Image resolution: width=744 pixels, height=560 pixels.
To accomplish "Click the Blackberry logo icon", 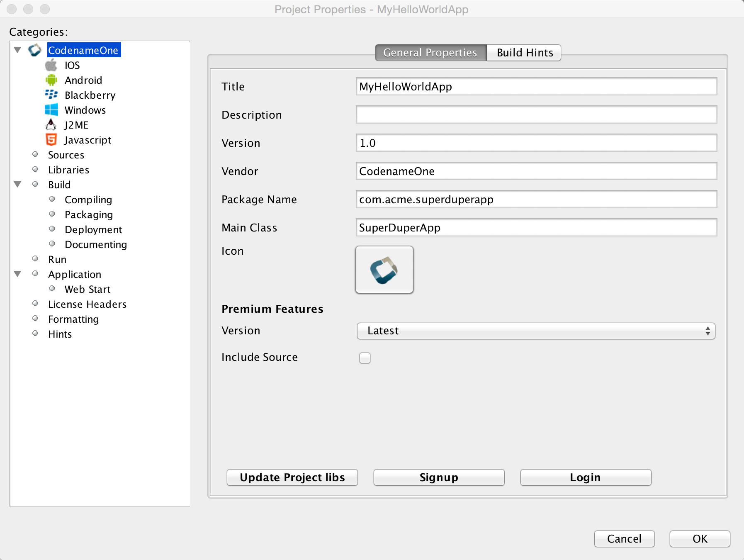I will coord(51,95).
